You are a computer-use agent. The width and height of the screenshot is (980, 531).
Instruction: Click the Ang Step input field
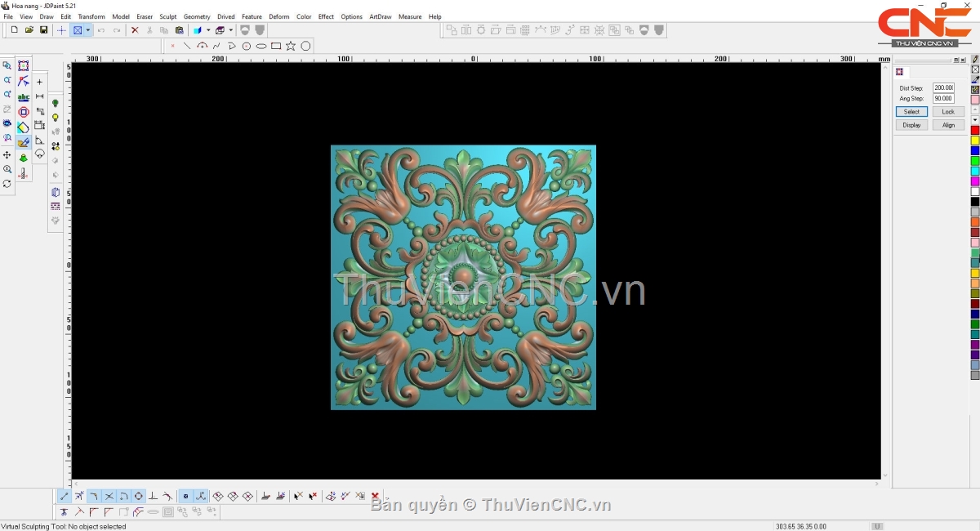tap(943, 99)
